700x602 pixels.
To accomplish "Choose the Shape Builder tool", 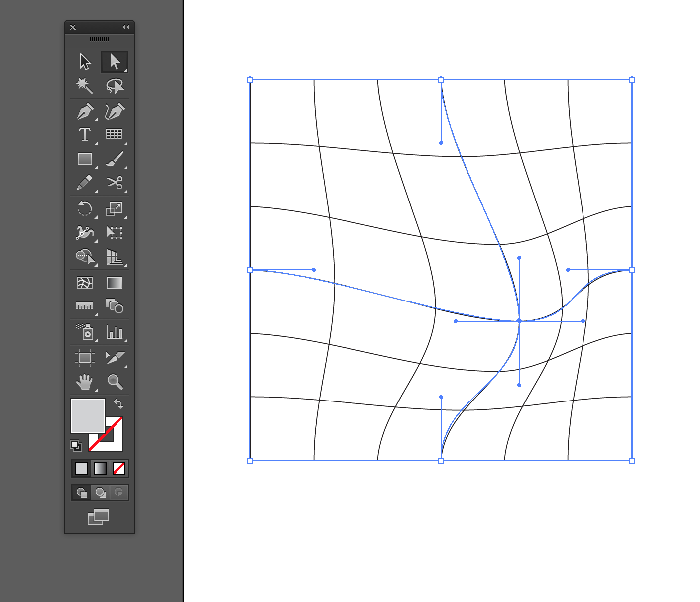I will pyautogui.click(x=85, y=257).
